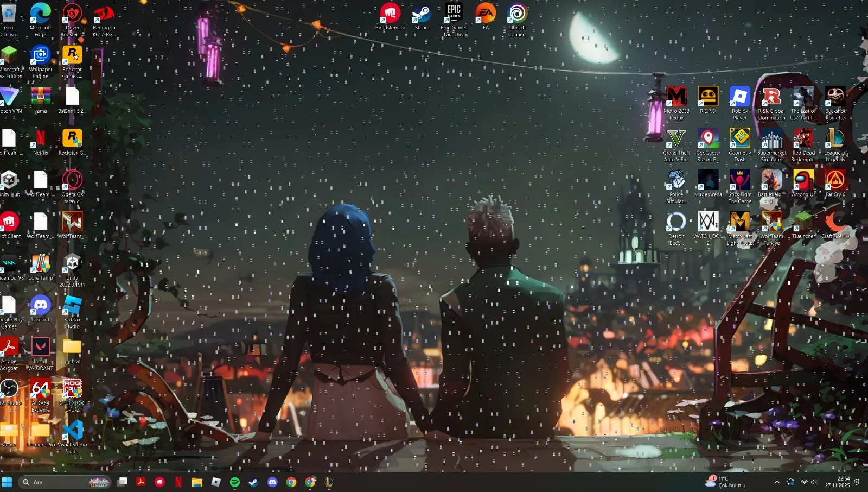The width and height of the screenshot is (868, 492).
Task: Click the Roblox Studio desktop icon
Action: pyautogui.click(x=72, y=312)
